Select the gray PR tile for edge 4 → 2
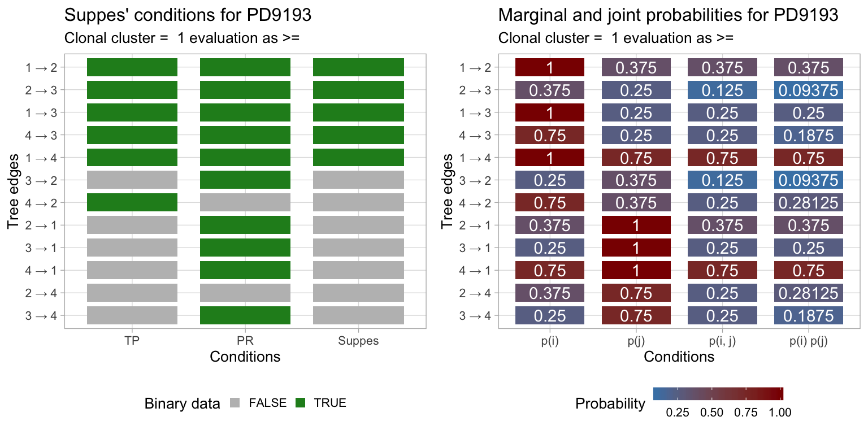868x434 pixels. pos(245,202)
